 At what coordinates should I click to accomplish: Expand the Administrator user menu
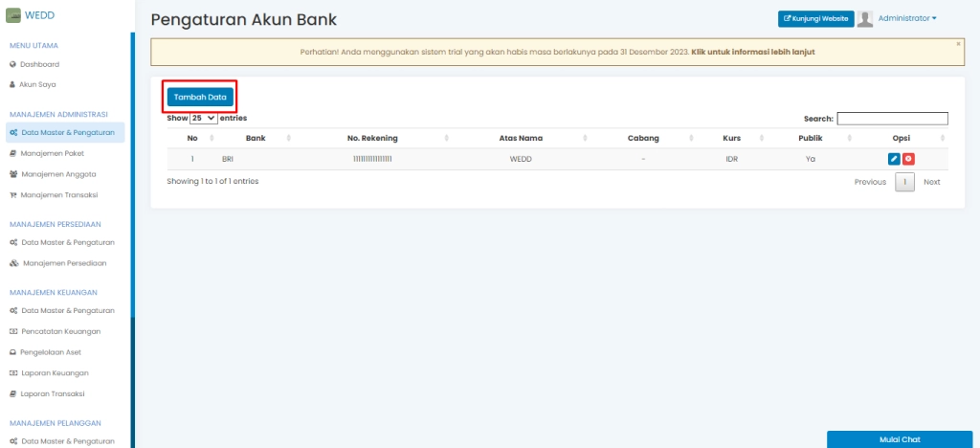pos(906,18)
